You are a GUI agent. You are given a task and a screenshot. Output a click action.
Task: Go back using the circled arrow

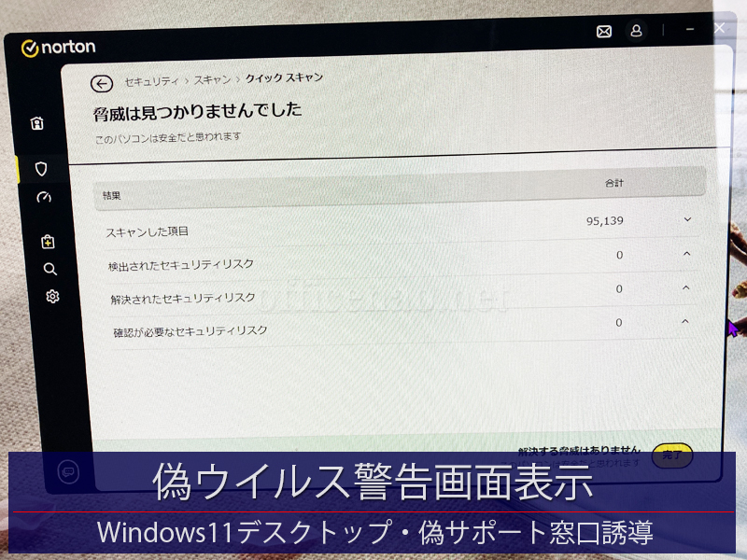[x=101, y=83]
